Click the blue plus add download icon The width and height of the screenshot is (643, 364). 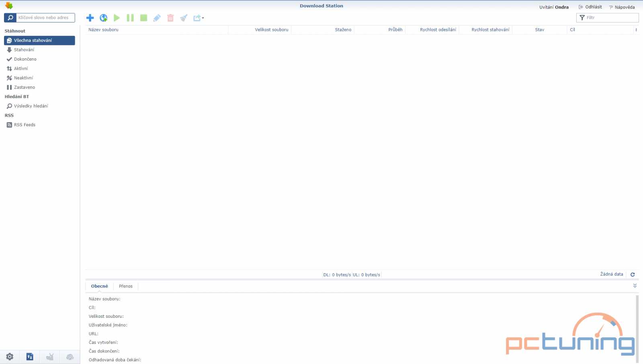coord(90,18)
